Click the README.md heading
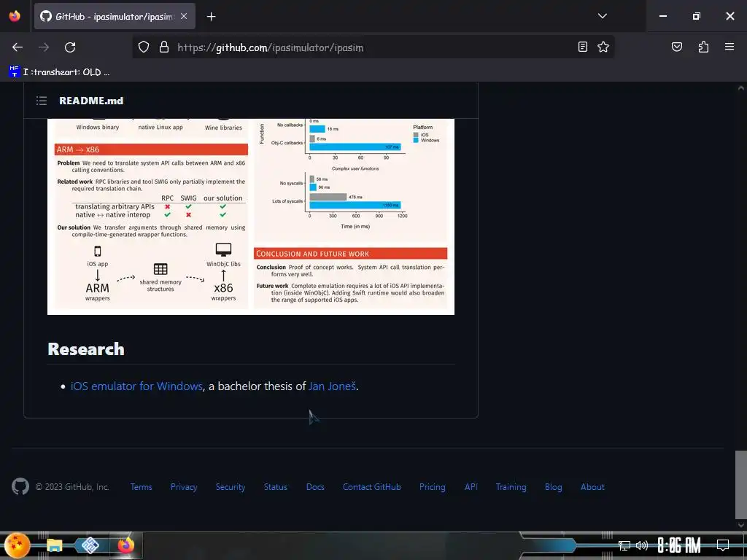Viewport: 747px width, 560px height. [91, 101]
